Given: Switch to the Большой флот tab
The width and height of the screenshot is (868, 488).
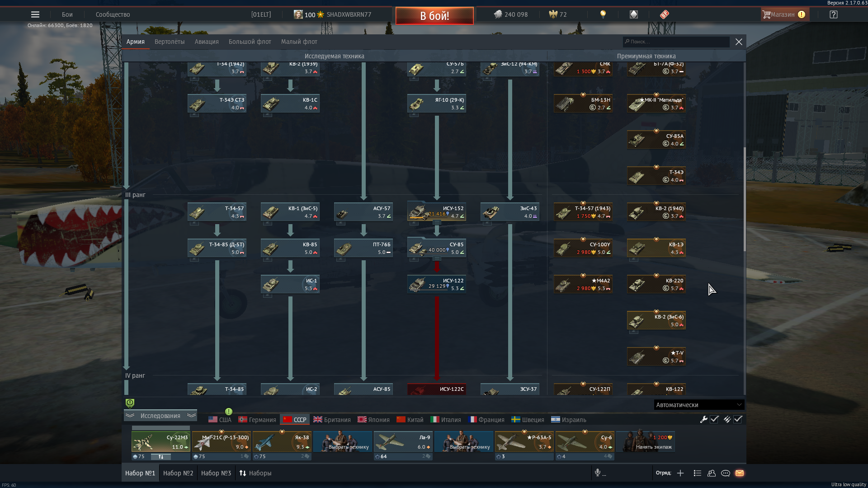Looking at the screenshot, I should 250,42.
